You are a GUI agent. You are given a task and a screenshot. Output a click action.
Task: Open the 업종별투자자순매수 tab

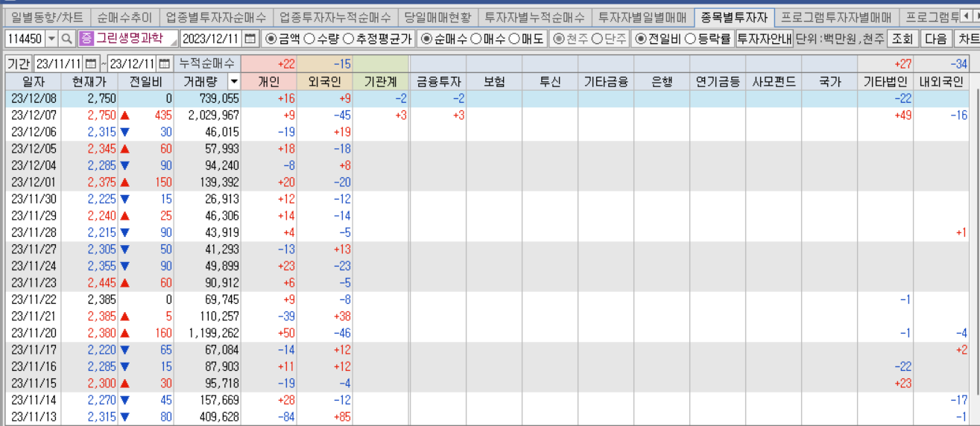(216, 16)
